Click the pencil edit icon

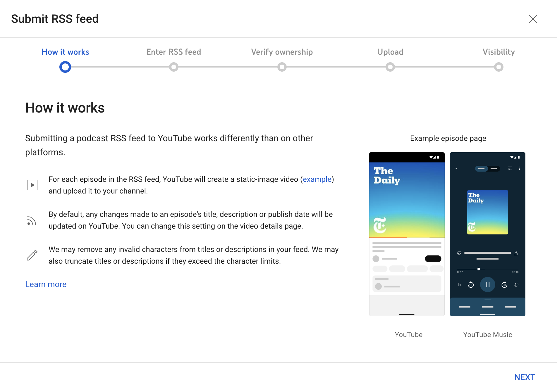click(x=32, y=255)
